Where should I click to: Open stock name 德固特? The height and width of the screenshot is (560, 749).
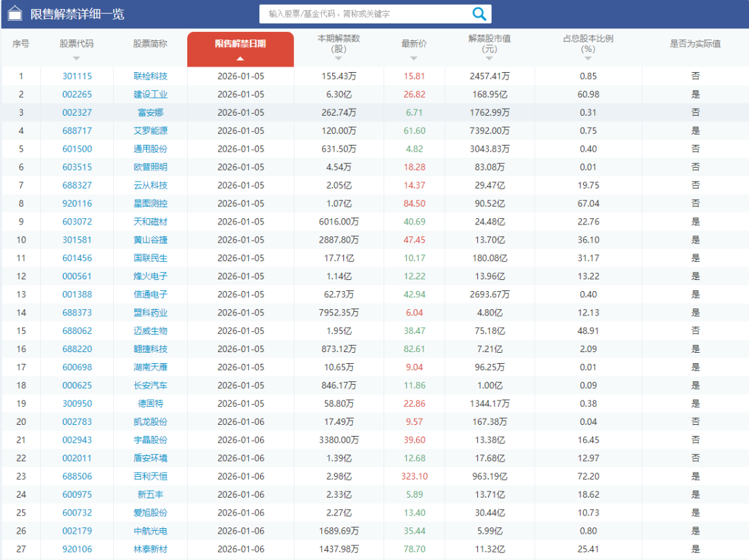pyautogui.click(x=150, y=403)
